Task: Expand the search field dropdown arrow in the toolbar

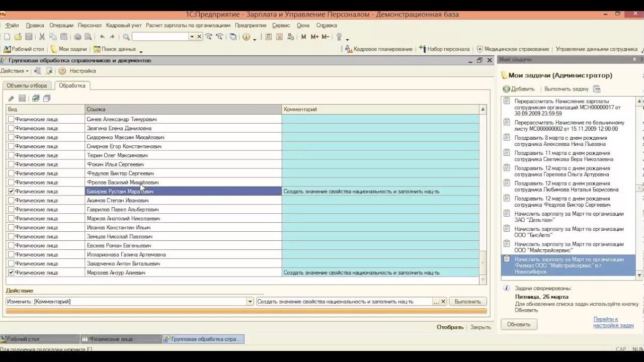Action: (x=192, y=37)
